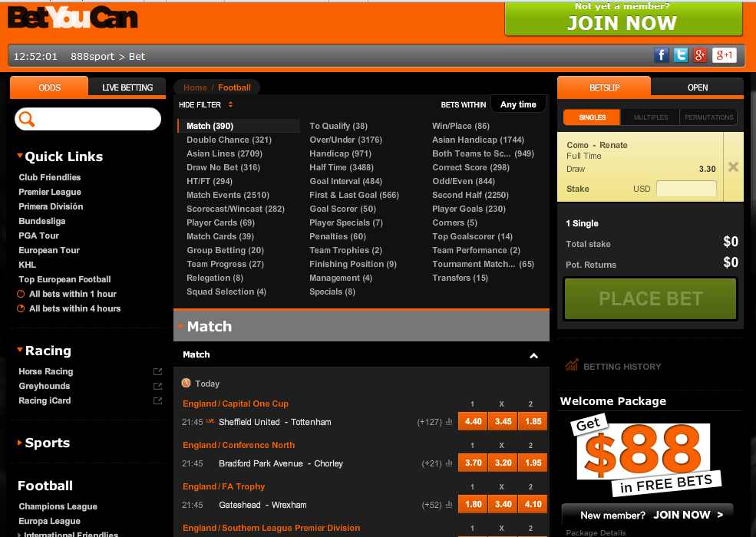Viewport: 756px width, 537px height.
Task: Click inside the search input box
Action: [97, 119]
